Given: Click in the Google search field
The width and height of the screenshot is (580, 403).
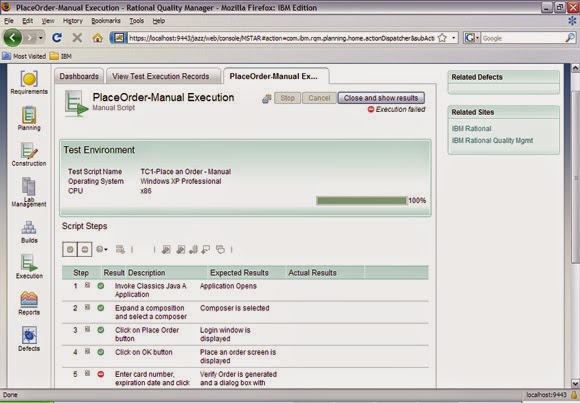Looking at the screenshot, I should pyautogui.click(x=523, y=38).
